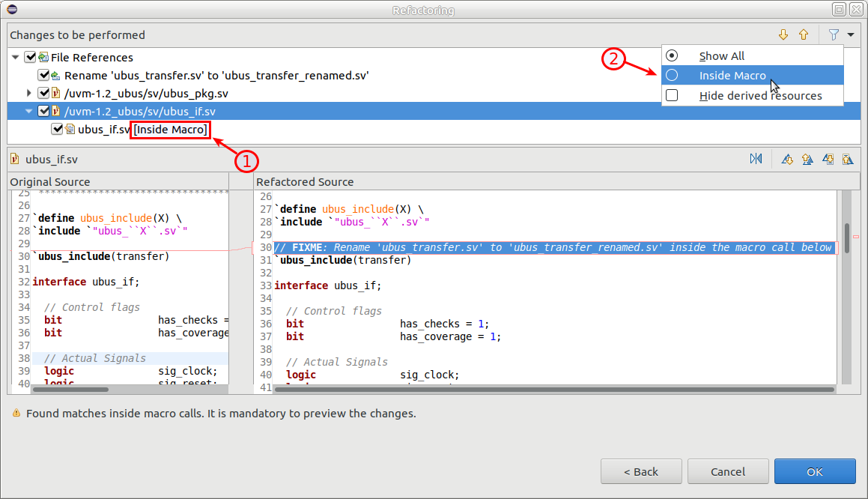
Task: Uncheck the ubus_if.sv change checkbox
Action: pos(58,128)
